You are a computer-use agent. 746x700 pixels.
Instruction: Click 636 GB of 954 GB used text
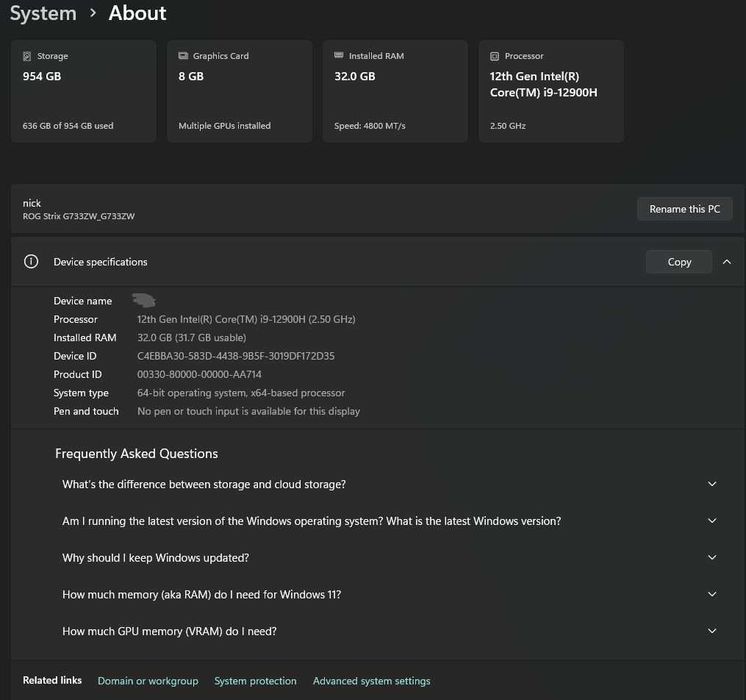[68, 126]
